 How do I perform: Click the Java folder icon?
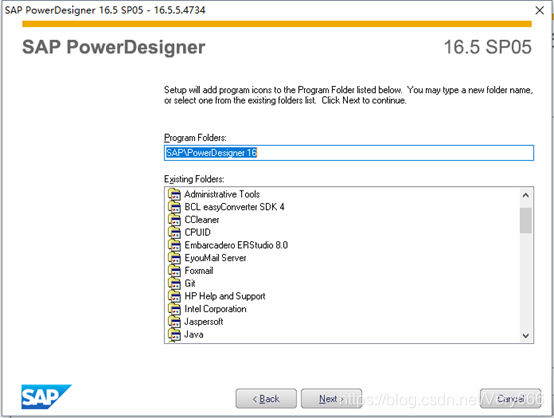click(174, 334)
